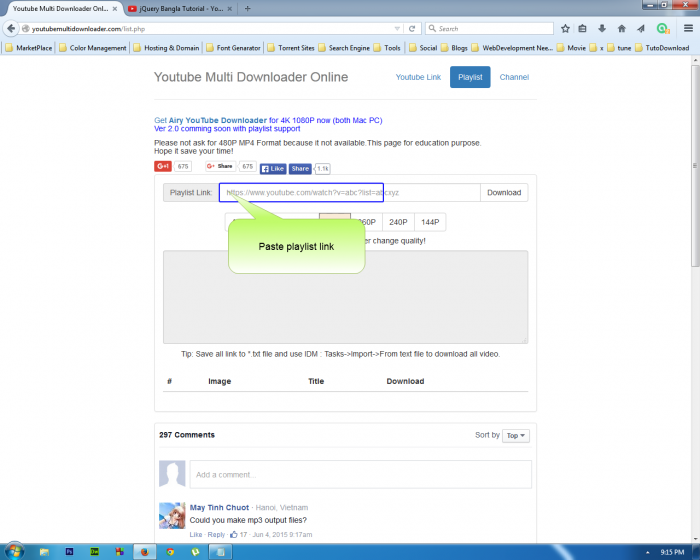700x560 pixels.
Task: Open the downloads arrow icon
Action: pos(602,29)
